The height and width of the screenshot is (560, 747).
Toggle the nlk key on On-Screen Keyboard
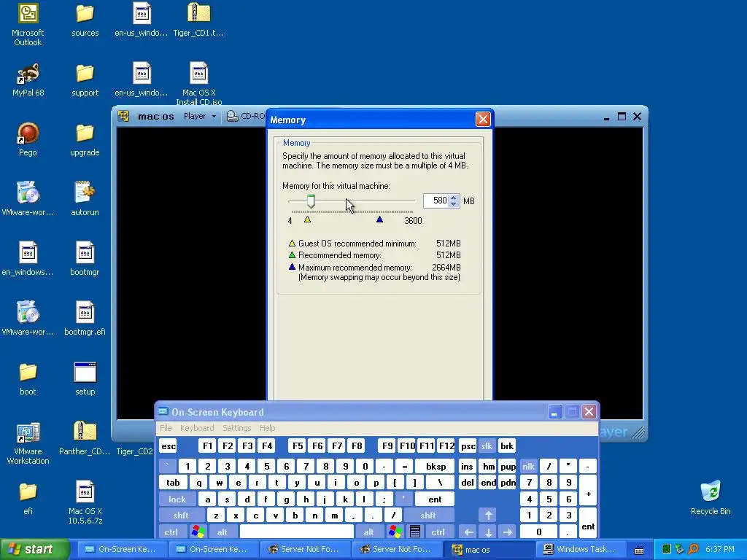[528, 466]
